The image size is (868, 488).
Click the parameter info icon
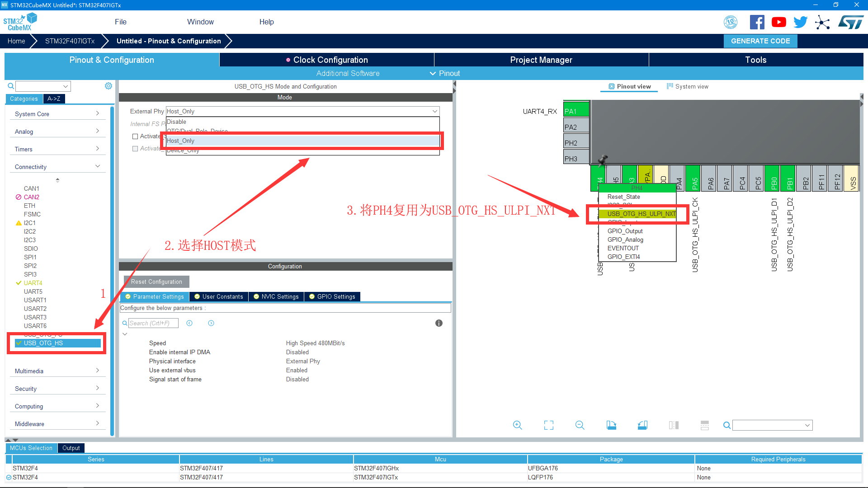click(x=439, y=323)
